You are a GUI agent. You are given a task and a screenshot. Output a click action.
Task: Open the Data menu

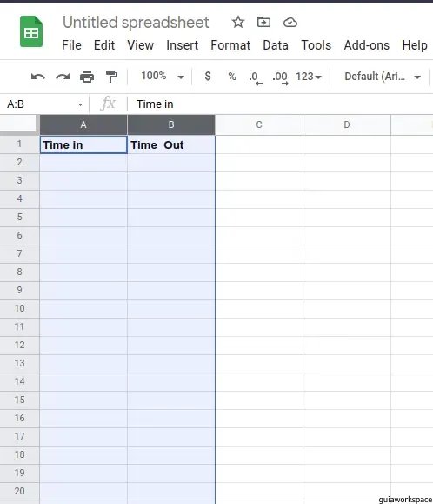(x=276, y=45)
